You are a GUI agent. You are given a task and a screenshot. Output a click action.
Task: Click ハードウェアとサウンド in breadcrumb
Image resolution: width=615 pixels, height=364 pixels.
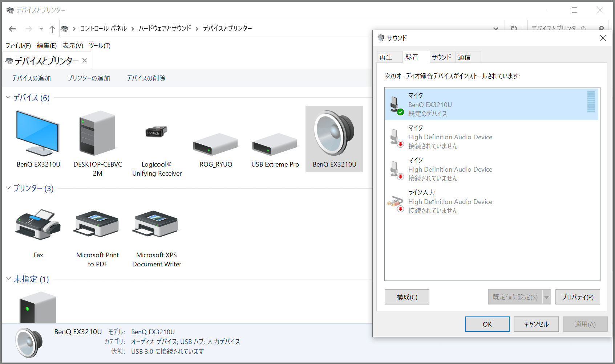click(165, 29)
